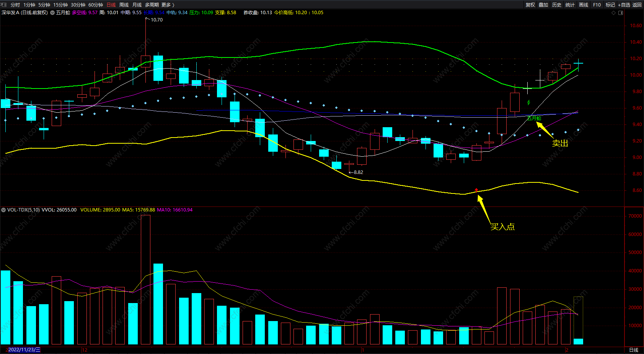
Task: Switch to the 周线 weekly chart
Action: point(124,5)
